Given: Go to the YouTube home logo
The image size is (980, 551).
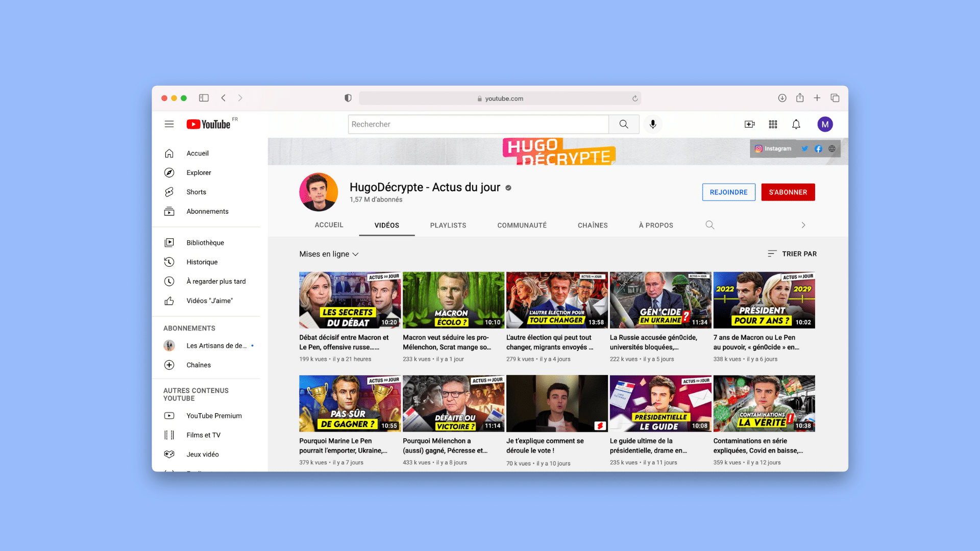Looking at the screenshot, I should pyautogui.click(x=209, y=124).
